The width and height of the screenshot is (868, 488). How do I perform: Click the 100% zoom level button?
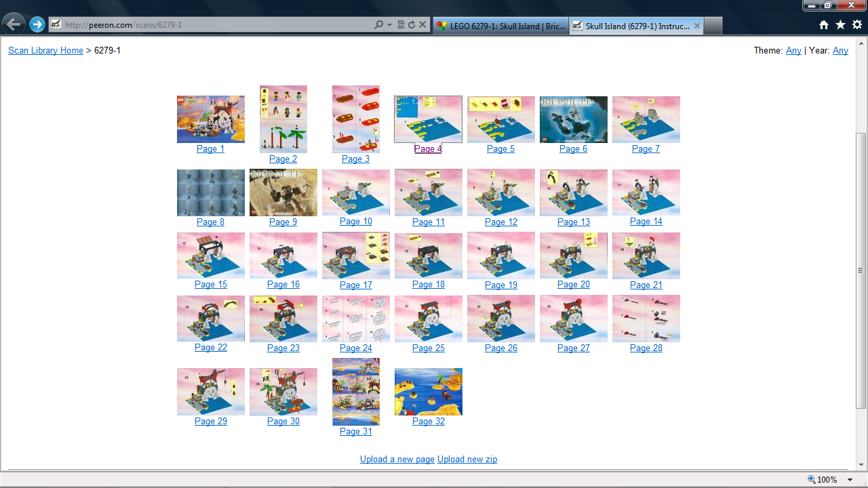click(823, 480)
